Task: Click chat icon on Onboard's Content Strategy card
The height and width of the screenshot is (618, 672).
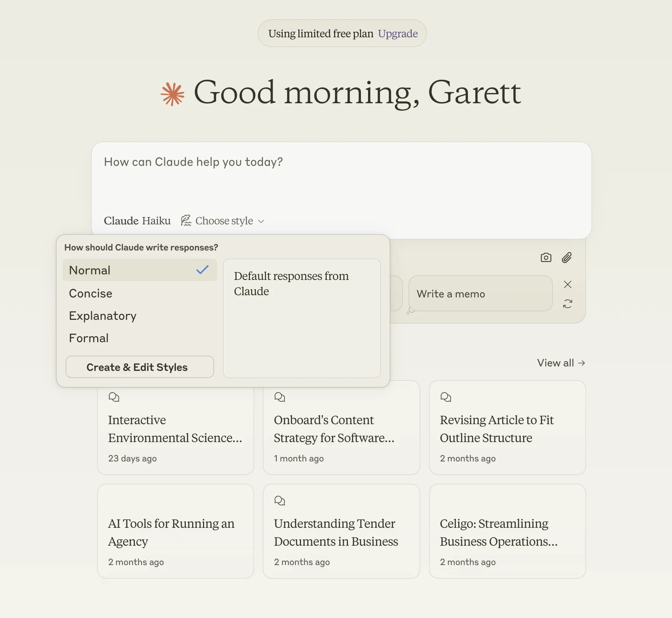Action: (280, 397)
